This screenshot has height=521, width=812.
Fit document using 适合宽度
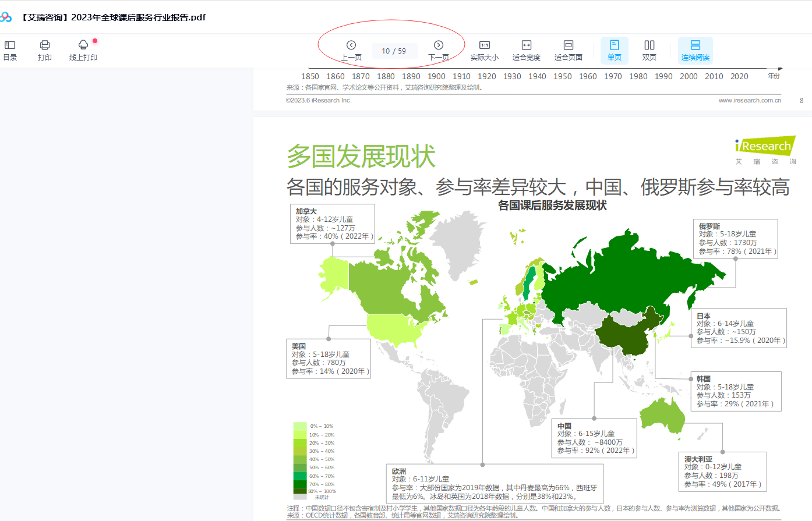(x=526, y=50)
